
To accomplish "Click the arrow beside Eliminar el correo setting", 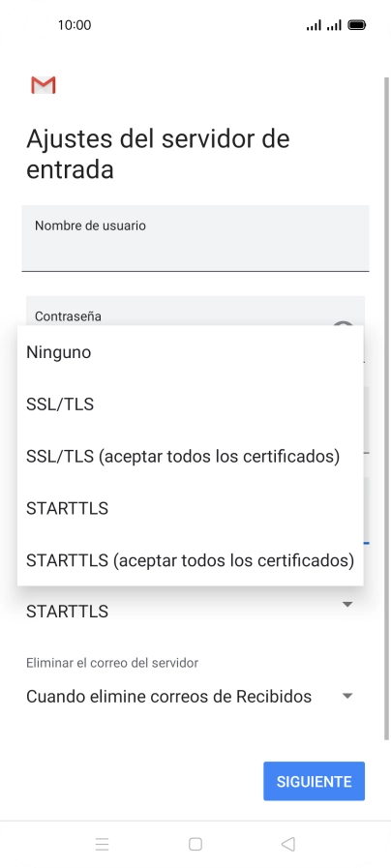I will point(347,696).
